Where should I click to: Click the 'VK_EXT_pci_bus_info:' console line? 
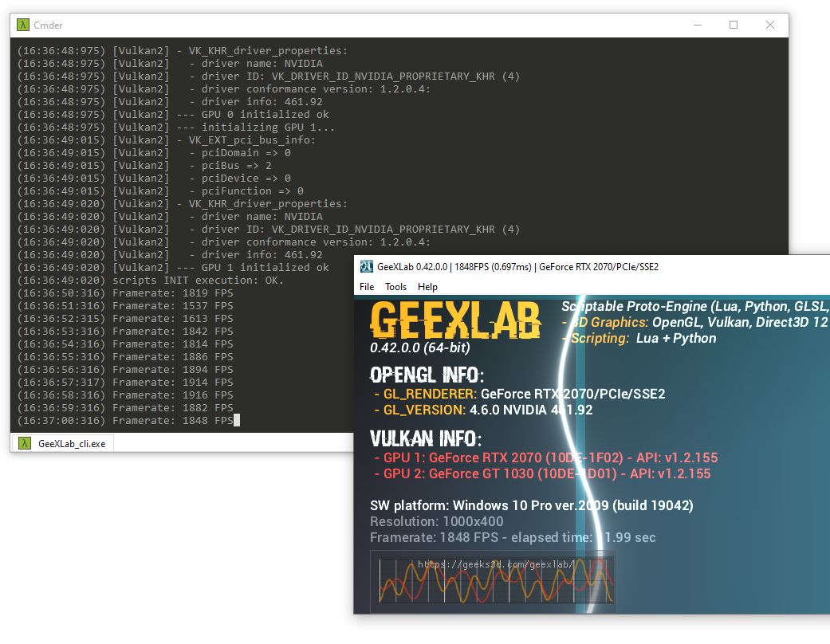(x=166, y=140)
